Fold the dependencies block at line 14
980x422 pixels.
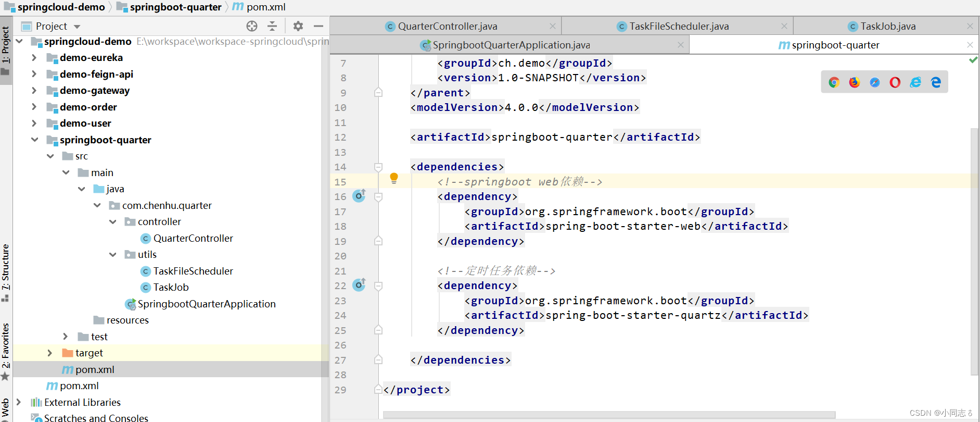click(378, 167)
